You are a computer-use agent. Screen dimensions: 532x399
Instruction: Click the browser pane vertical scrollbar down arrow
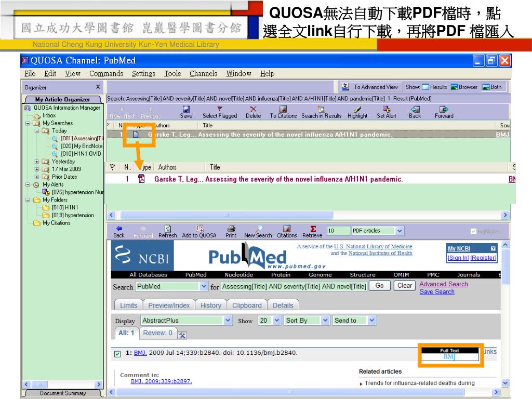(505, 383)
